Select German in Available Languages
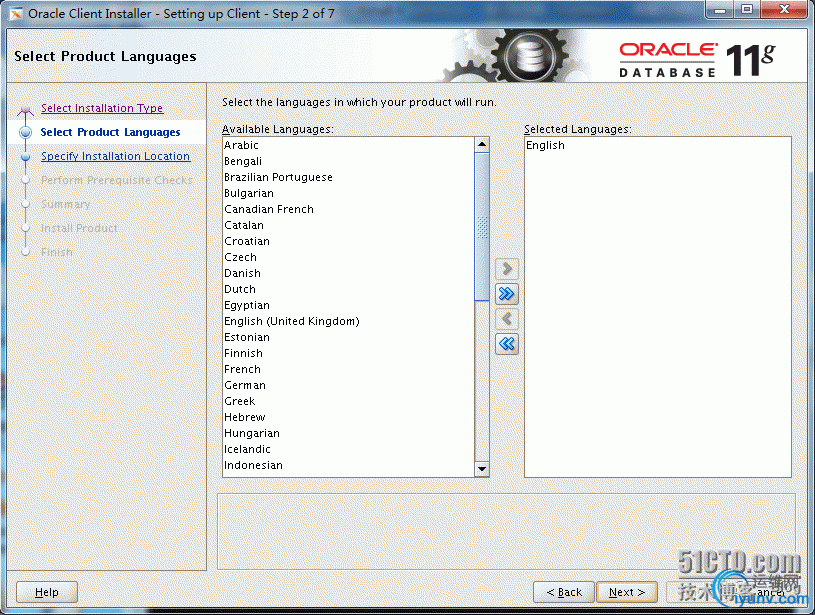 [348, 385]
